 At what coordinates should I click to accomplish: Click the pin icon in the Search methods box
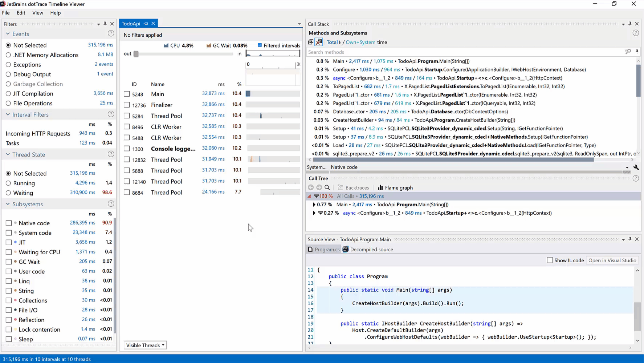pyautogui.click(x=637, y=52)
